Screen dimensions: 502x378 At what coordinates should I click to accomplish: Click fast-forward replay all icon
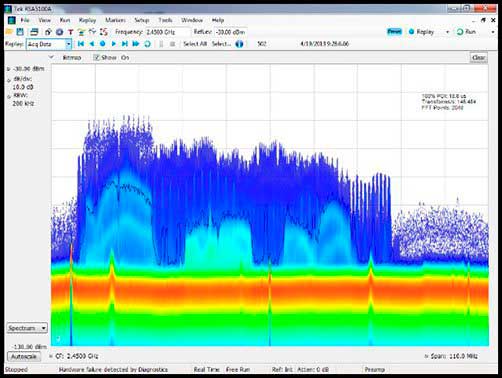coord(136,44)
